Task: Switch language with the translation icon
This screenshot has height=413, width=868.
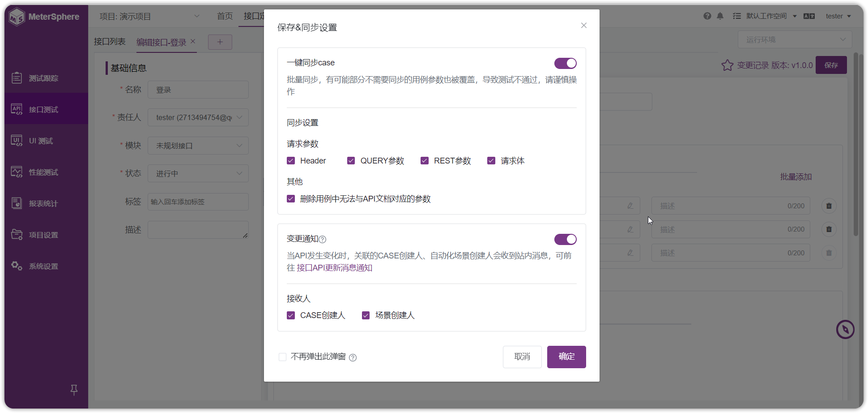Action: click(809, 16)
